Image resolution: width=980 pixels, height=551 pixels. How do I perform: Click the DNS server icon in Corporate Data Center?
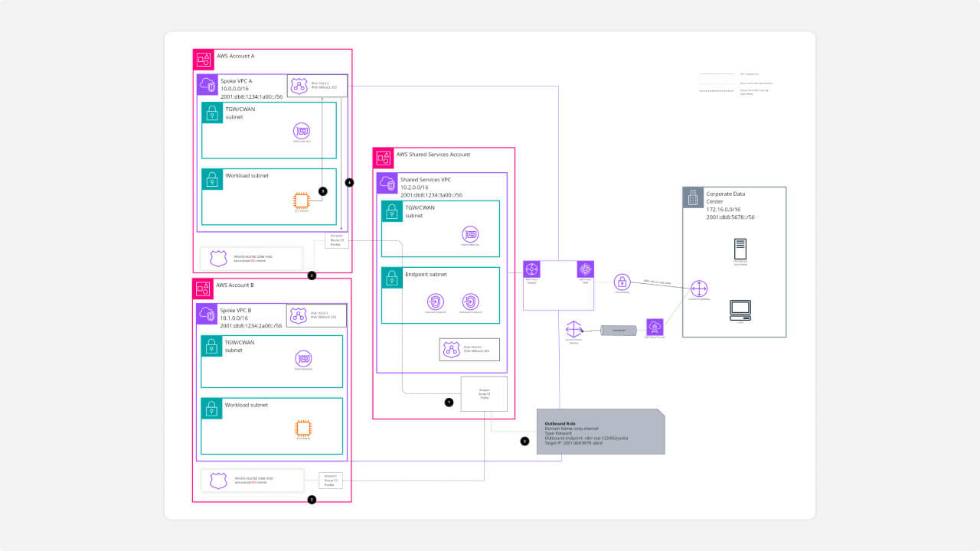pos(740,249)
